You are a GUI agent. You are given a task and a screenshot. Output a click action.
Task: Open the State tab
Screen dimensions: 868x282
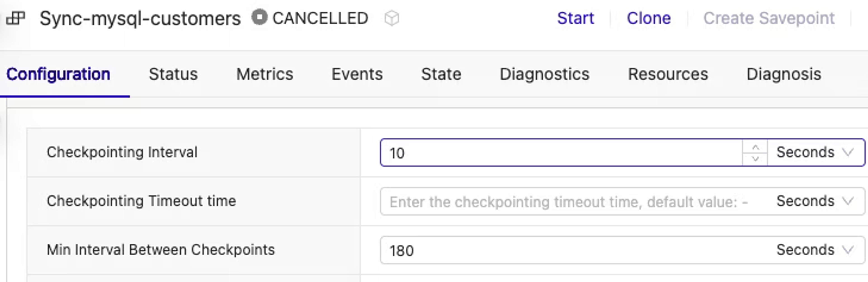click(x=441, y=74)
